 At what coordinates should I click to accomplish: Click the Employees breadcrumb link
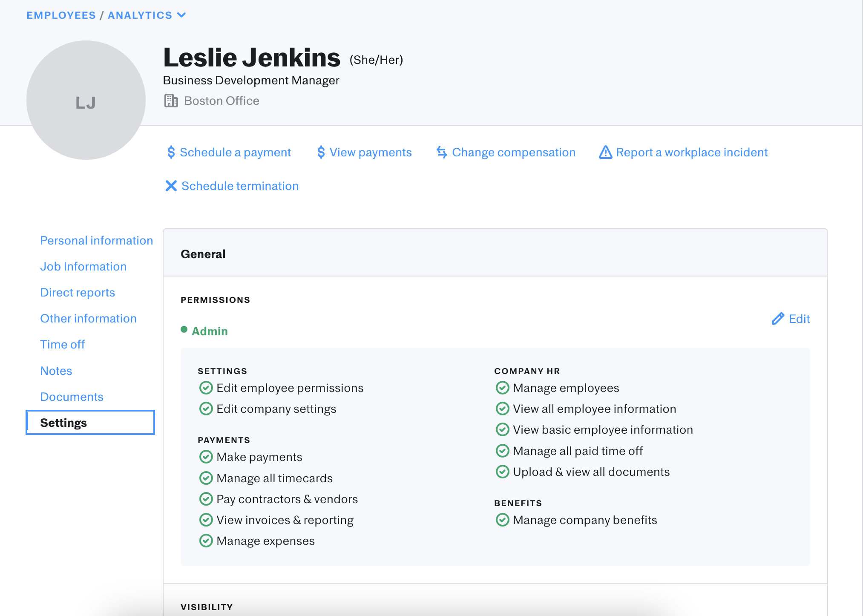tap(61, 15)
